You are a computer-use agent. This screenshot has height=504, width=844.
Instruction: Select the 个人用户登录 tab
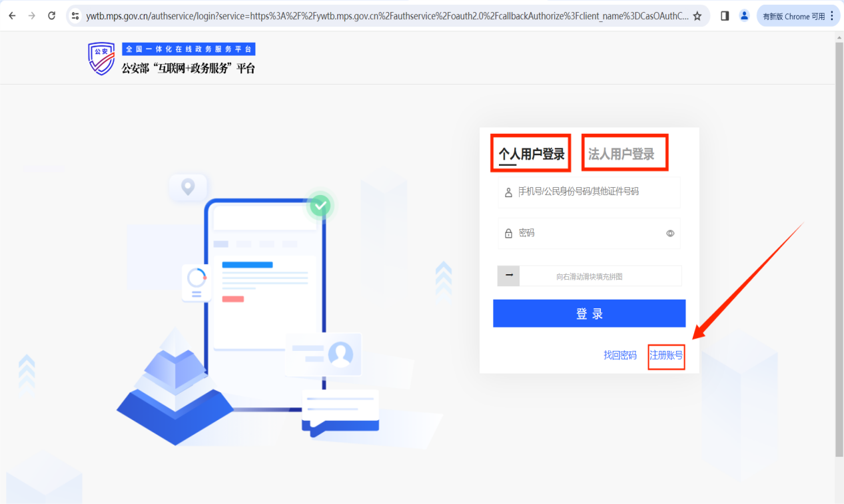[530, 152]
